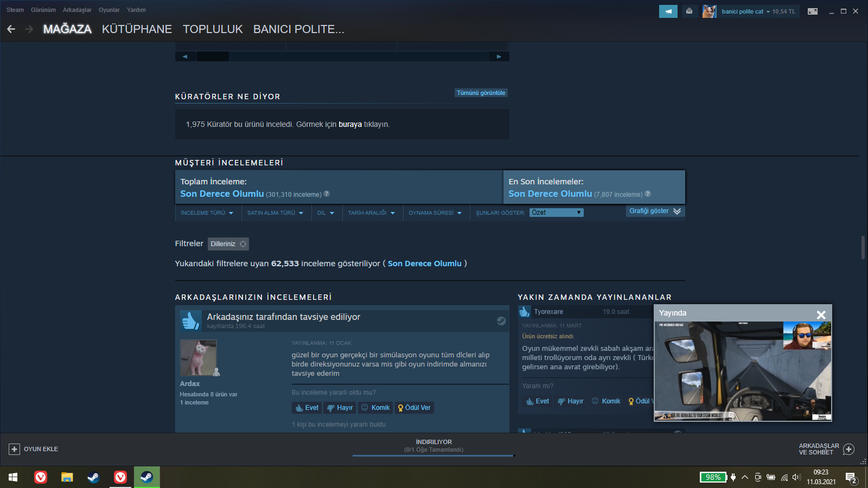Open the truck broadcast video thumbnail
Screen dimensions: 868x488
(x=743, y=371)
